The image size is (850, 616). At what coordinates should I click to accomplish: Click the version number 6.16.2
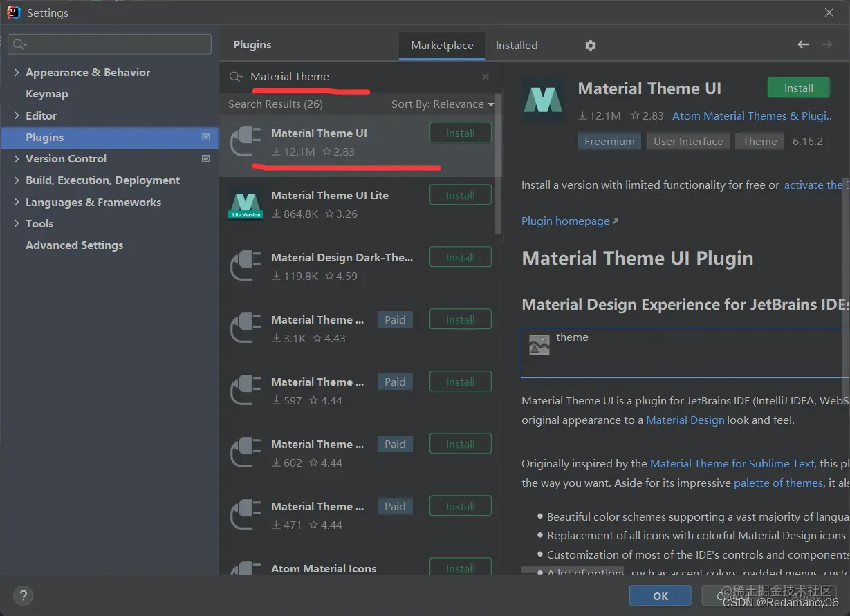pos(808,141)
